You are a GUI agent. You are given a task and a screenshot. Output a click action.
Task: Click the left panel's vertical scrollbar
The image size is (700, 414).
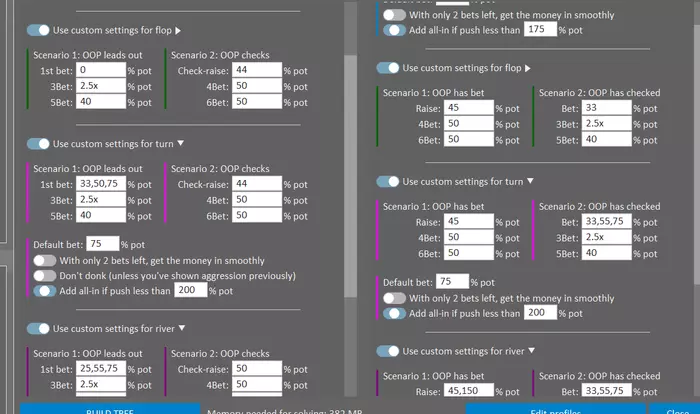tap(350, 176)
